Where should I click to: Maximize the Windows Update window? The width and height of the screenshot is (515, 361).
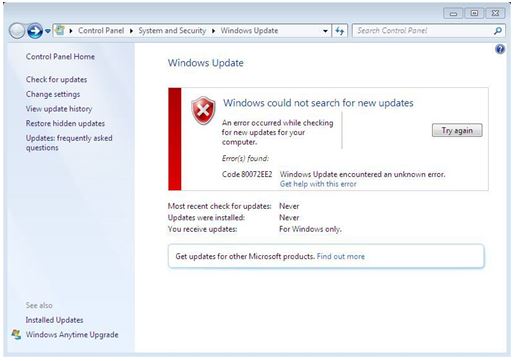pos(474,13)
